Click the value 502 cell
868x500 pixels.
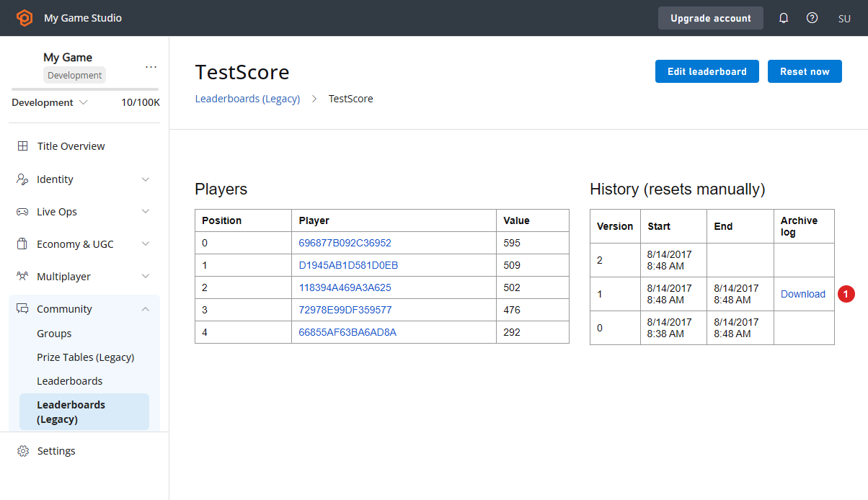[533, 287]
